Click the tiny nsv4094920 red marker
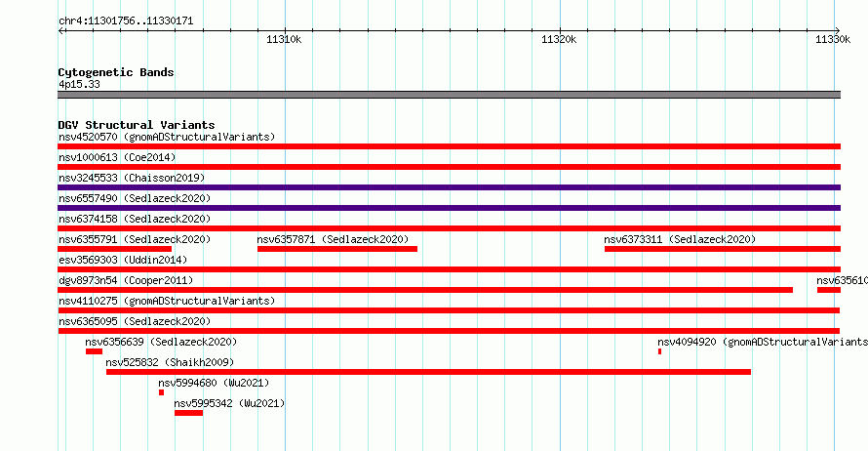This screenshot has height=451, width=868. click(x=660, y=351)
